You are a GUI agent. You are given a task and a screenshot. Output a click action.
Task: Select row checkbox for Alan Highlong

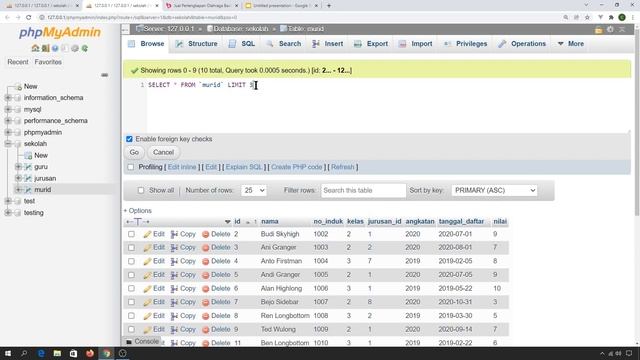[131, 289]
